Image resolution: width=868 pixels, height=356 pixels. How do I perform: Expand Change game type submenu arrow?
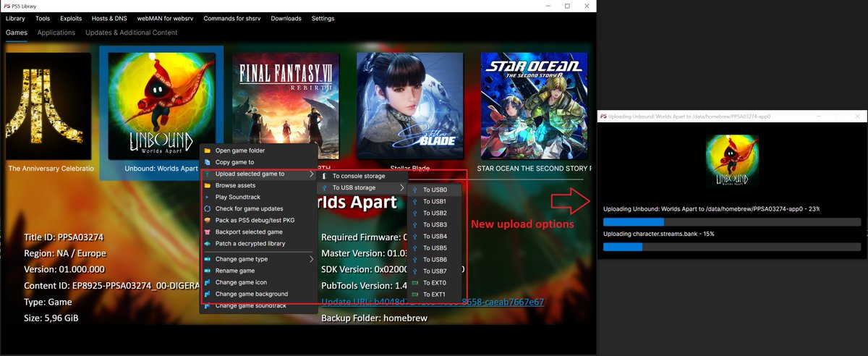pyautogui.click(x=312, y=259)
